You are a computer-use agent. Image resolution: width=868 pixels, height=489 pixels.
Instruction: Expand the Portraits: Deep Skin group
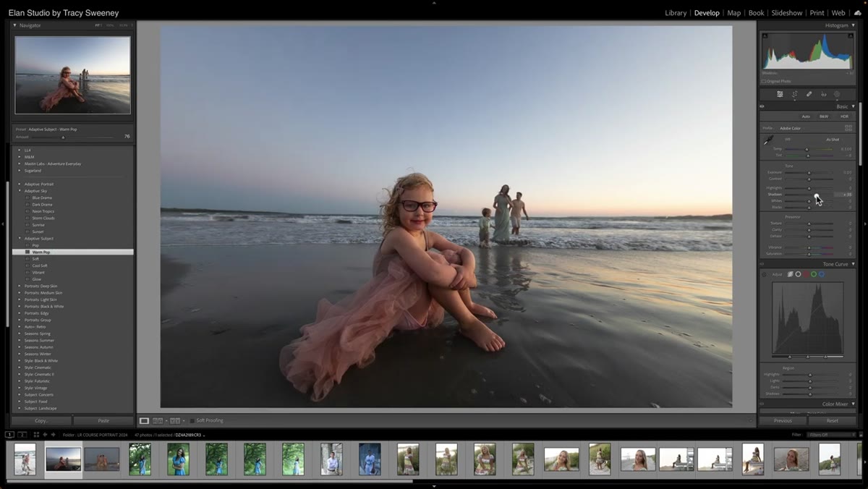[x=20, y=286]
